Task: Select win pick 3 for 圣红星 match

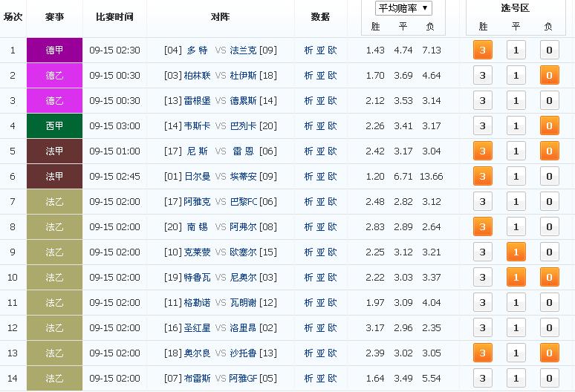Action: point(483,328)
